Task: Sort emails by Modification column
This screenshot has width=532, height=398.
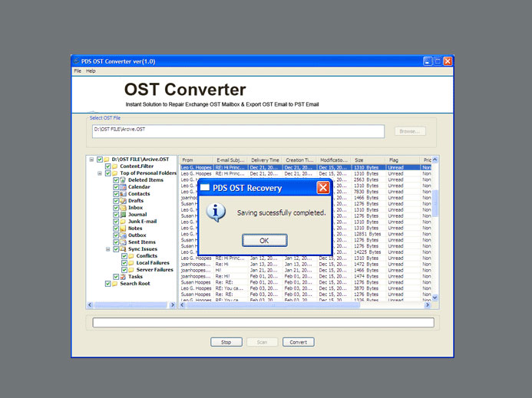Action: pyautogui.click(x=334, y=160)
